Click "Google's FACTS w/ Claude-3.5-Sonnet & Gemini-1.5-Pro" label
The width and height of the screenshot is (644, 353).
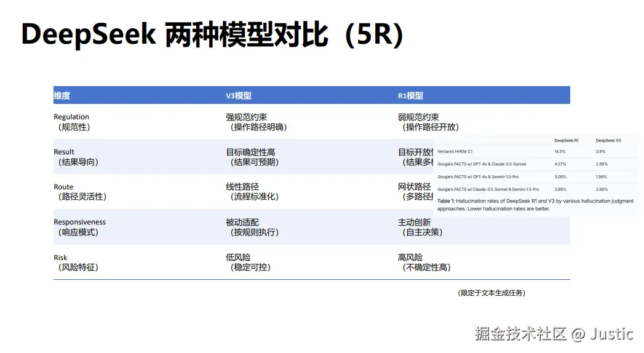[x=488, y=189]
